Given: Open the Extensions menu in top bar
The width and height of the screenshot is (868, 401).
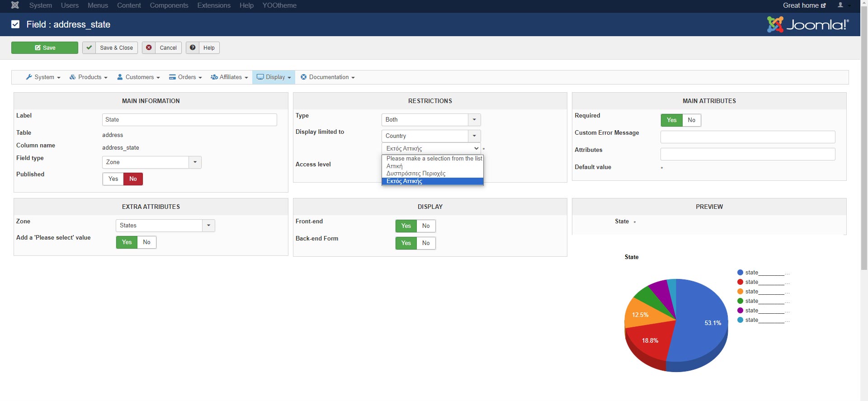Looking at the screenshot, I should coord(214,5).
